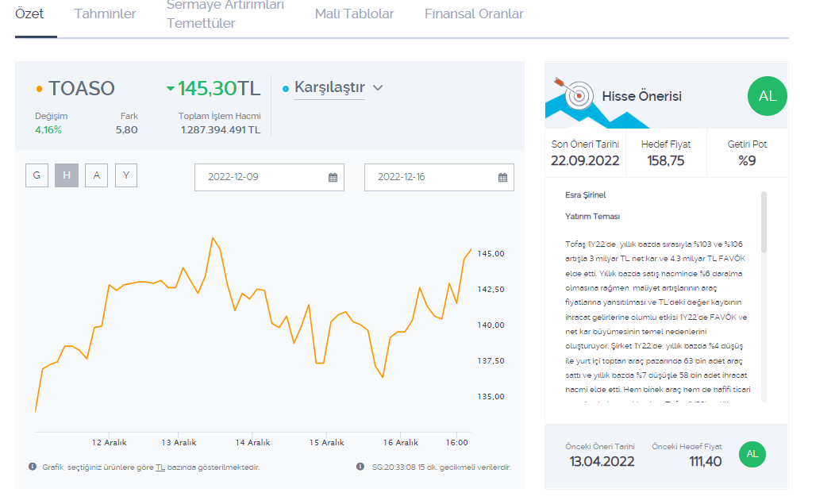Image resolution: width=835 pixels, height=504 pixels.
Task: Select the G daily period button
Action: point(37,175)
